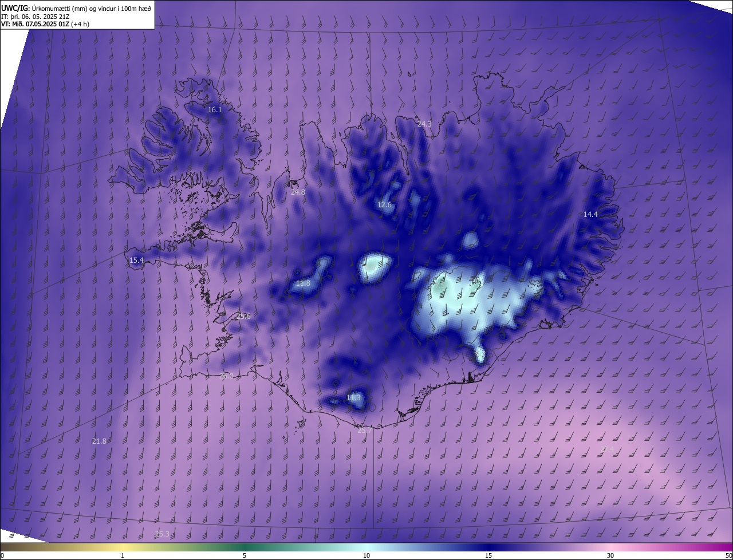This screenshot has width=733, height=560.
Task: Click the 27.4 value label on the map
Action: 607,449
